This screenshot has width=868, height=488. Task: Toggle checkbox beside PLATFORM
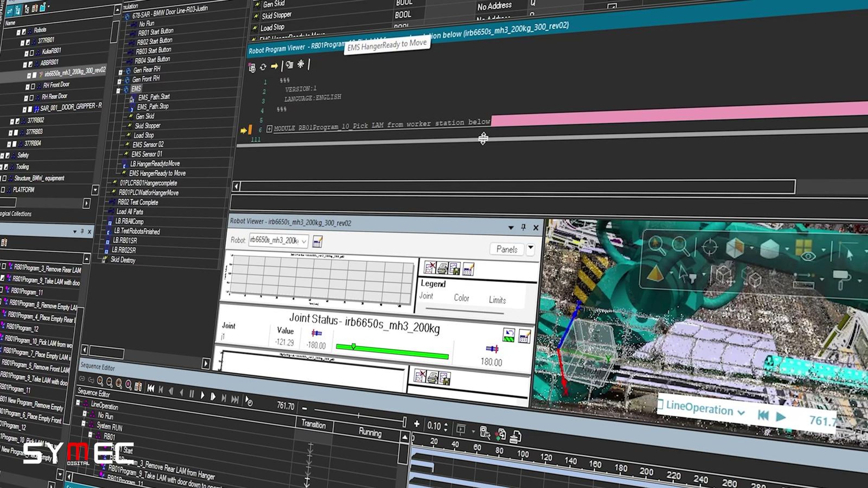point(3,190)
